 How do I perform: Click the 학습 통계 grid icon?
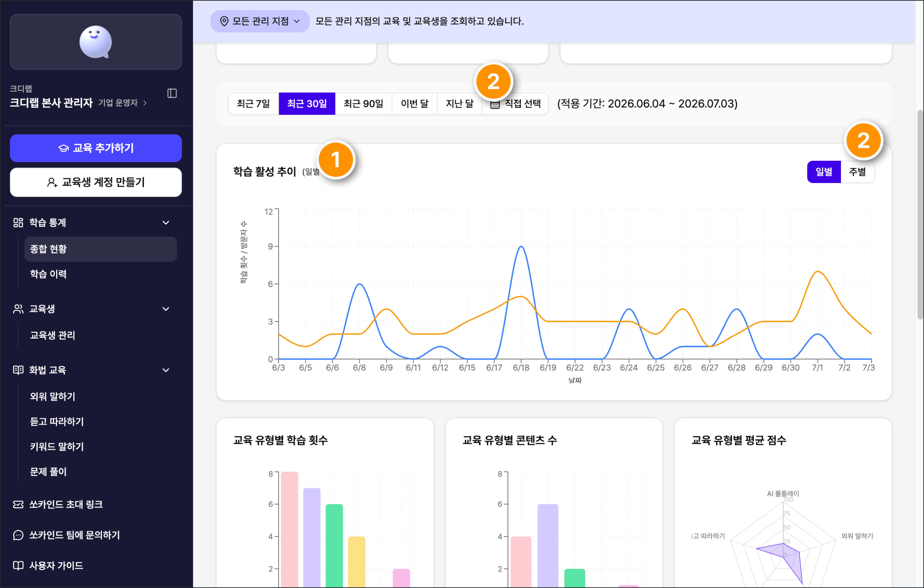[18, 222]
